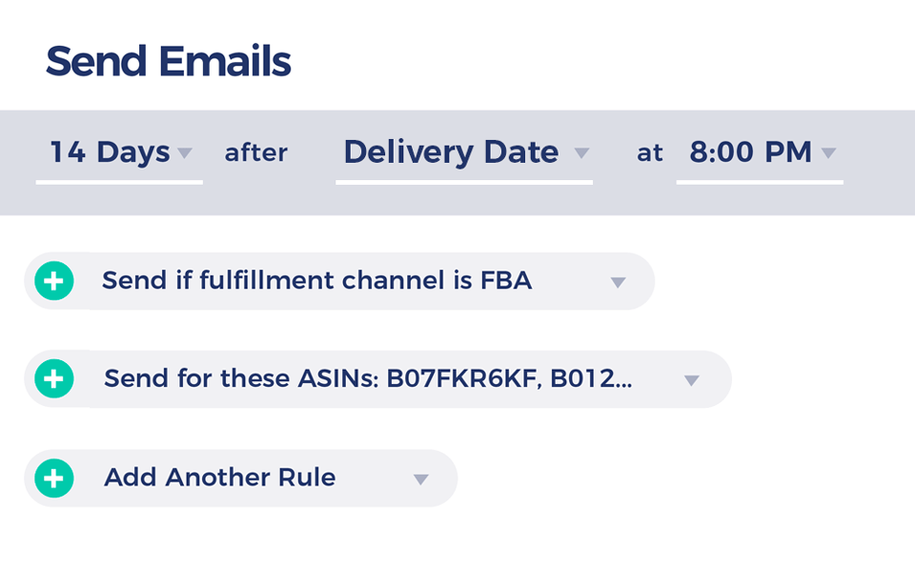Screen dimensions: 915x588
Task: Click the arrow icon next to 14 Days
Action: [x=185, y=153]
